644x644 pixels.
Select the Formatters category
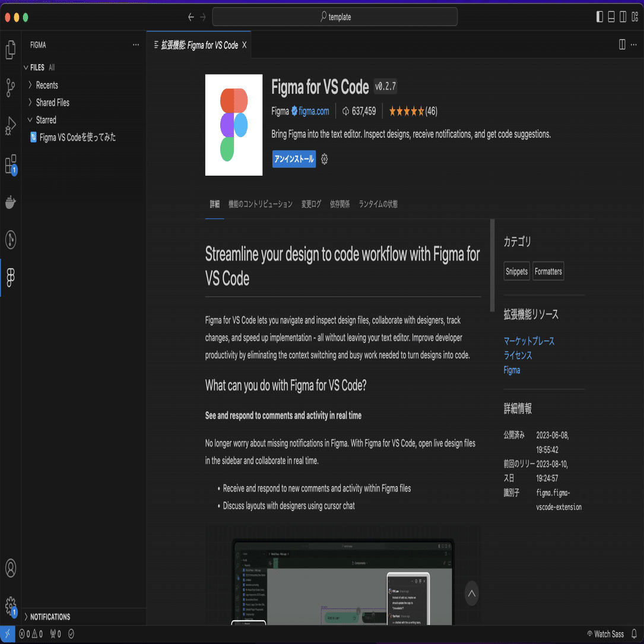548,271
